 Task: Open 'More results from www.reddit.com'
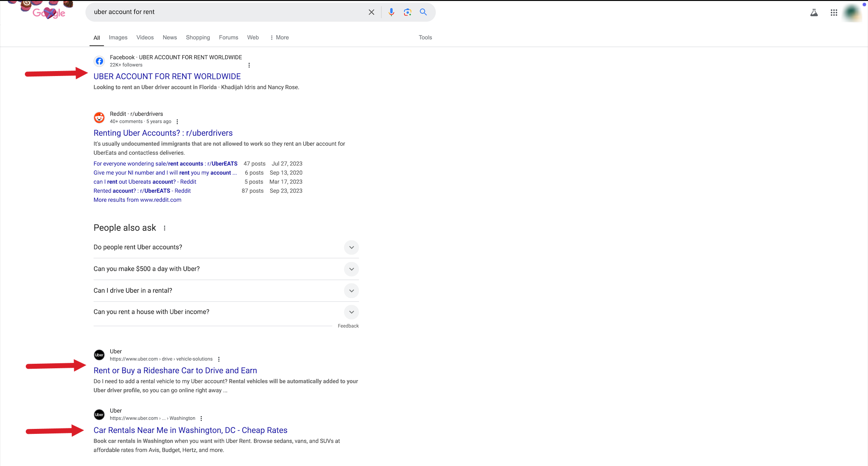coord(137,200)
